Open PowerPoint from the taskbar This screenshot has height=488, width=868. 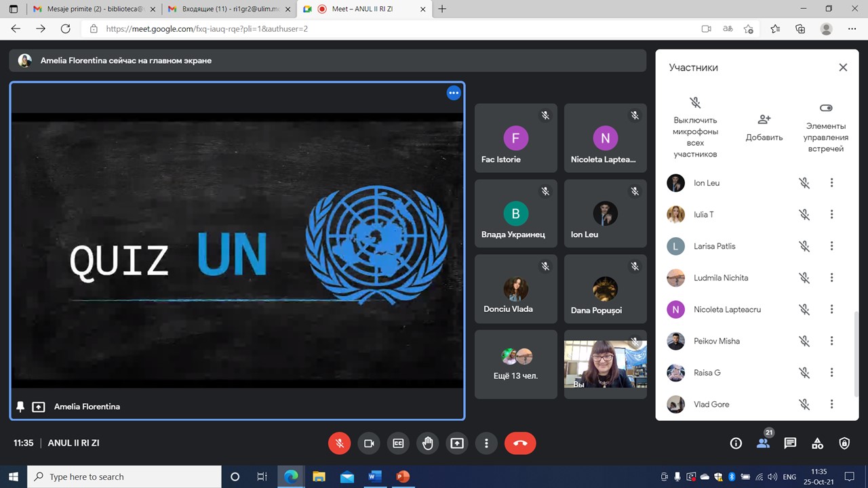tap(403, 476)
